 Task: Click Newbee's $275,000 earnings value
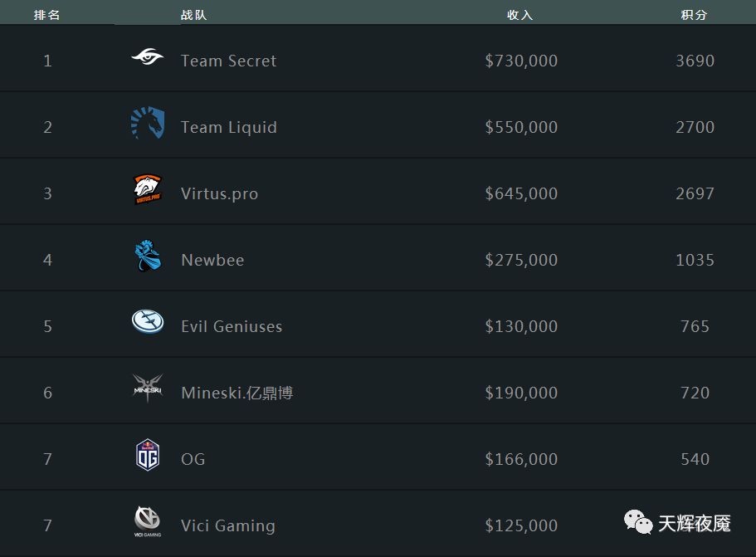[521, 260]
